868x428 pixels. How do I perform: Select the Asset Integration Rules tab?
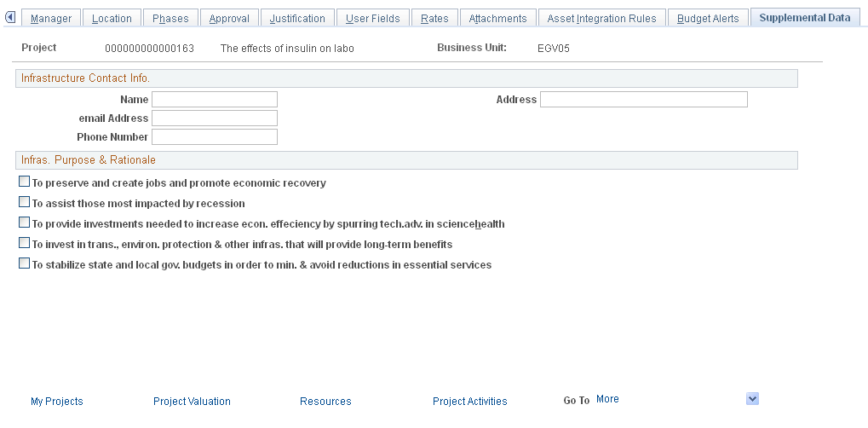click(x=601, y=18)
